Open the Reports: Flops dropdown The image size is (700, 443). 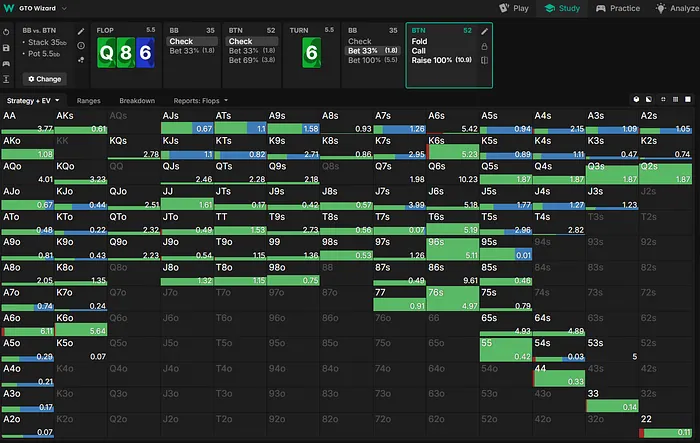coord(200,100)
